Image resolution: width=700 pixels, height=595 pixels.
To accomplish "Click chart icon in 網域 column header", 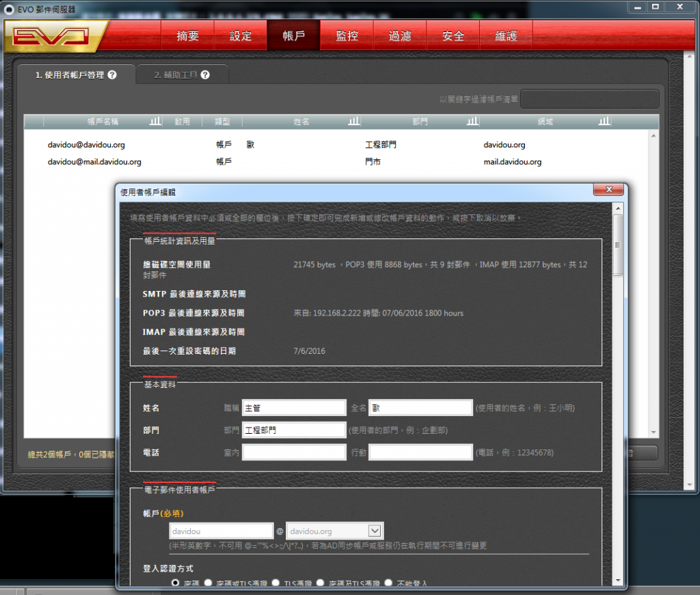I will 604,121.
